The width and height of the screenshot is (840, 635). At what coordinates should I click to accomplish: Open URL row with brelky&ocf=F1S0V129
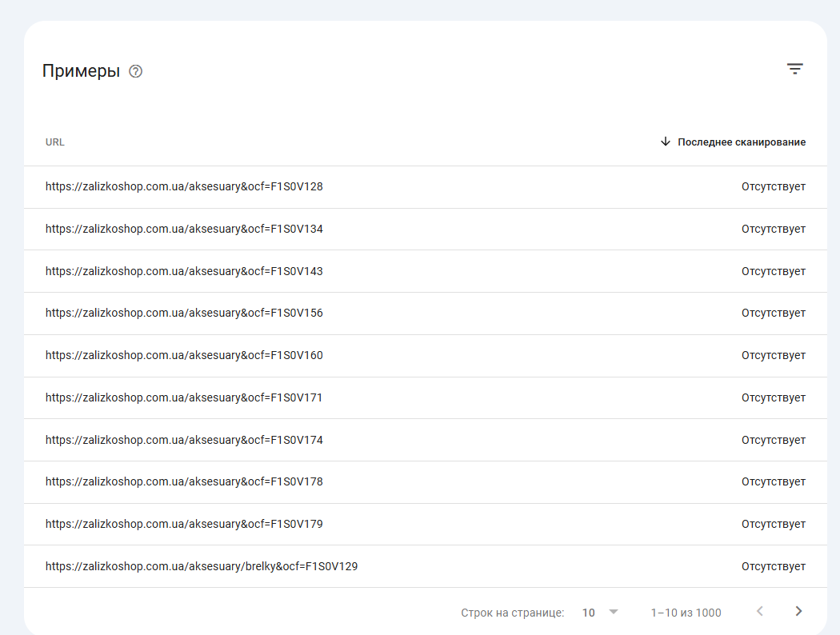tap(426, 566)
